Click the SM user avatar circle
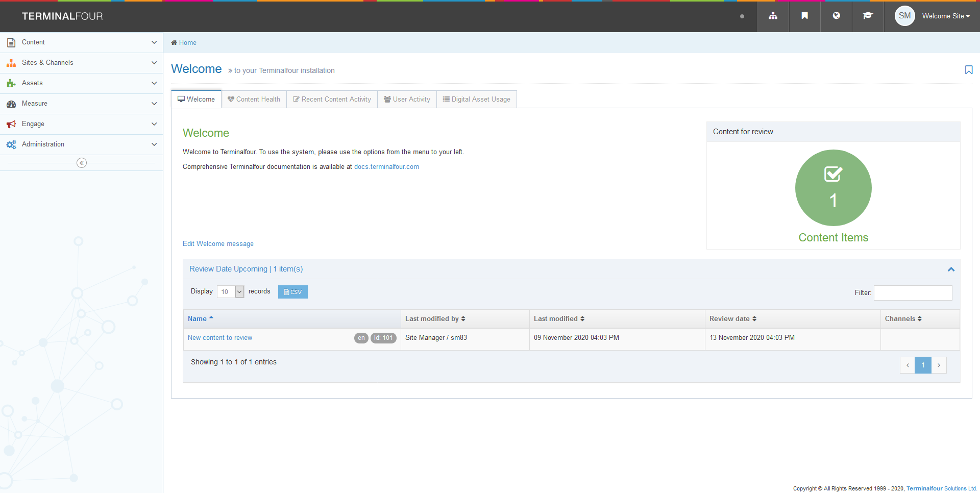This screenshot has width=980, height=493. coord(904,16)
